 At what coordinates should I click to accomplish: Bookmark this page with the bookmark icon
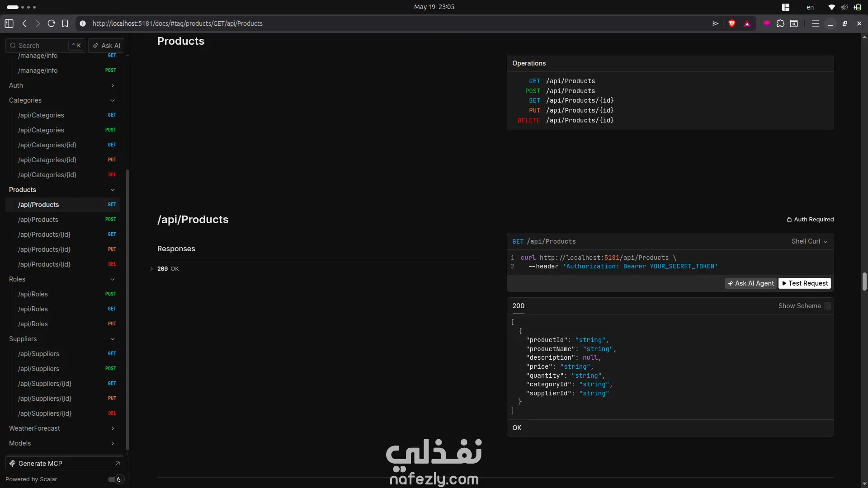pyautogui.click(x=65, y=23)
